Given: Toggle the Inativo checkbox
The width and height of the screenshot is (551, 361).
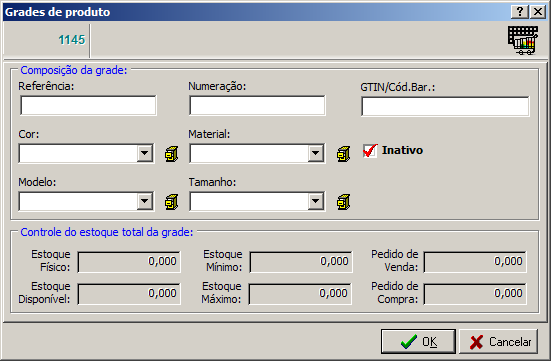Looking at the screenshot, I should tap(370, 150).
